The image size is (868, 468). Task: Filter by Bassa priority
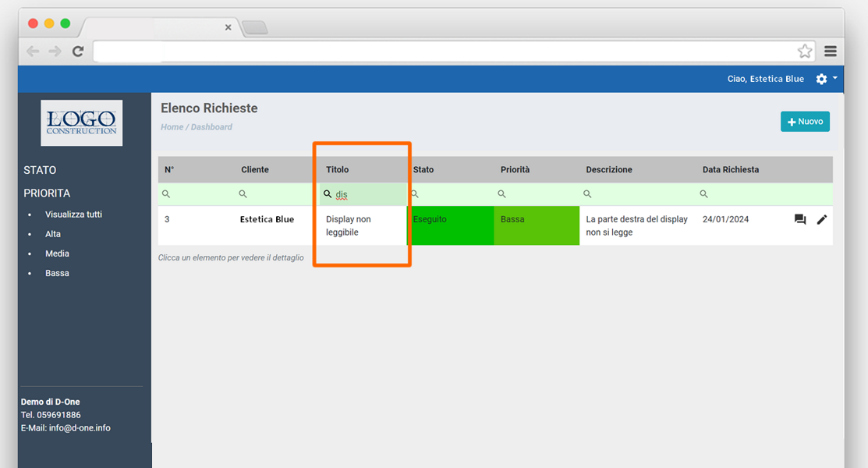(x=57, y=273)
